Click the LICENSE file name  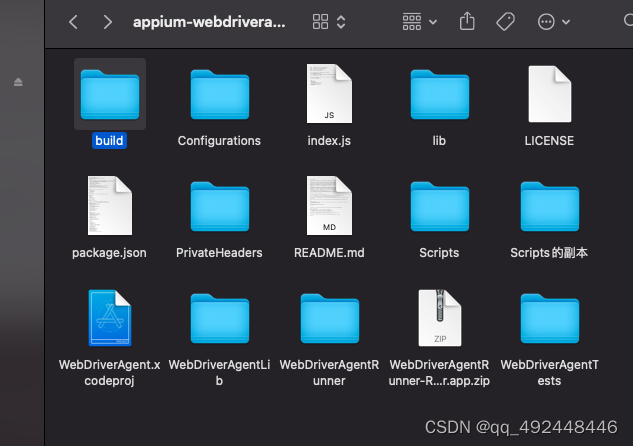pyautogui.click(x=549, y=140)
